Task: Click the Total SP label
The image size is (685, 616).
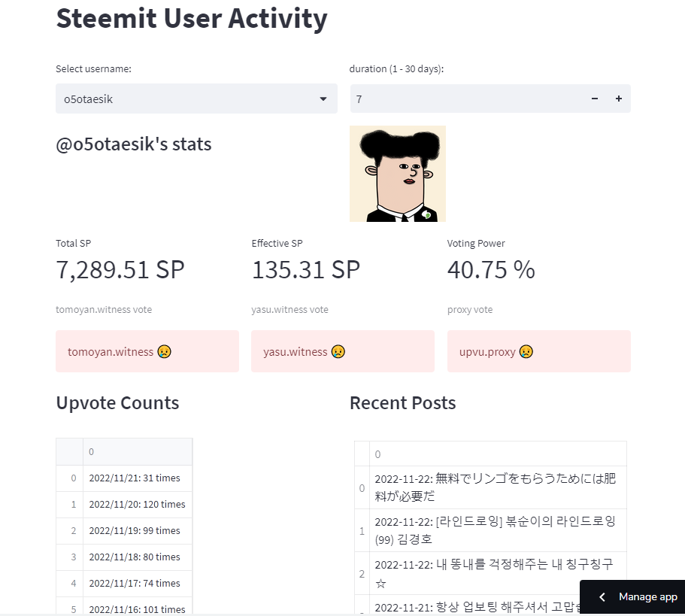Action: (74, 244)
